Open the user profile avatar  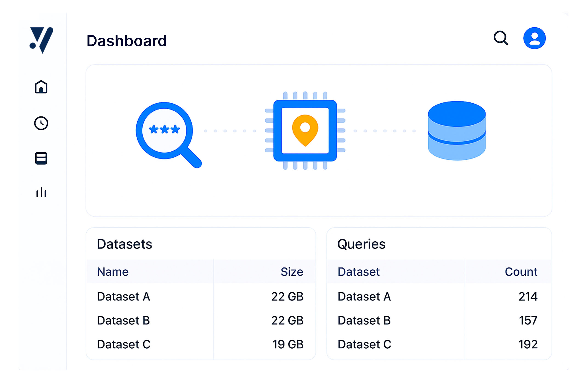[534, 38]
